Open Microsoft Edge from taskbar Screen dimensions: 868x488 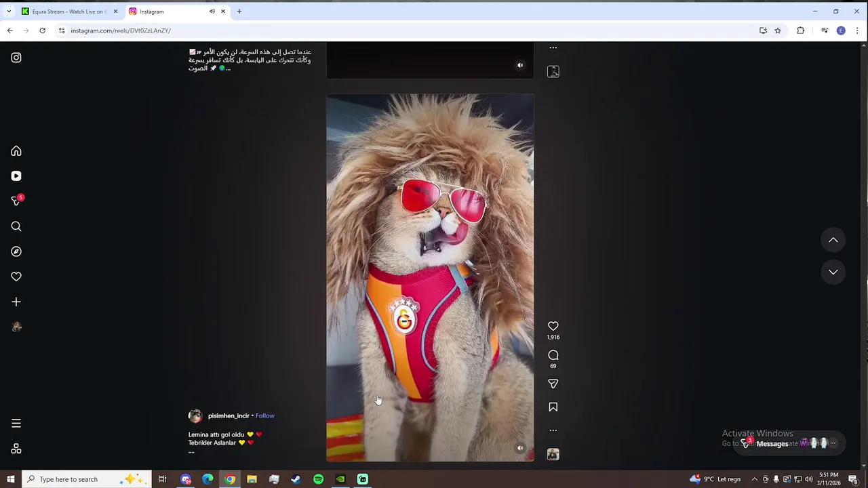click(208, 479)
